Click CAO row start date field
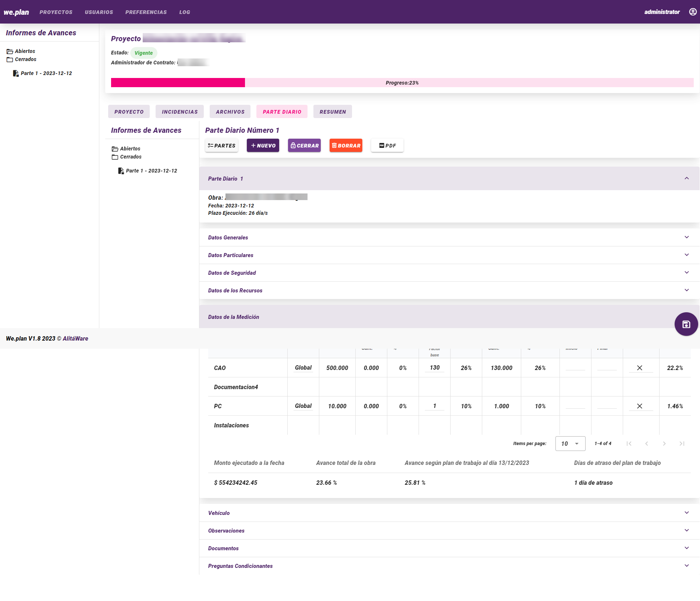Viewport: 700px width, 601px height. 575,368
